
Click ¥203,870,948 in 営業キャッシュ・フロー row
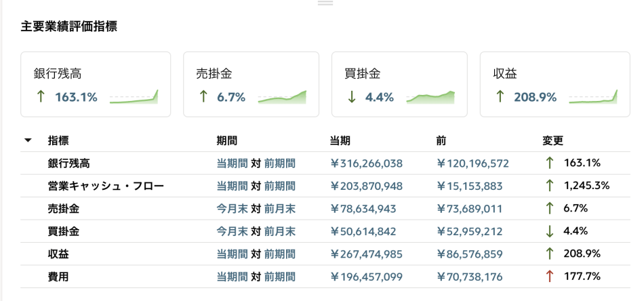[x=366, y=186]
